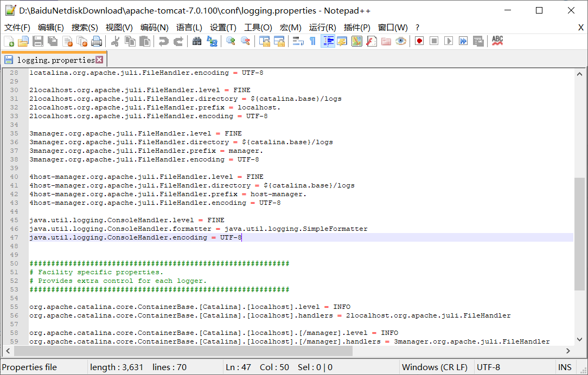588x375 pixels.
Task: Open the 设置(T) menu
Action: pyautogui.click(x=223, y=27)
